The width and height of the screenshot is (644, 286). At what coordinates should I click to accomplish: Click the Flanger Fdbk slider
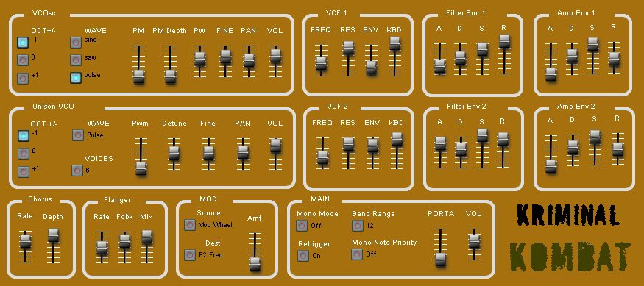tap(124, 241)
